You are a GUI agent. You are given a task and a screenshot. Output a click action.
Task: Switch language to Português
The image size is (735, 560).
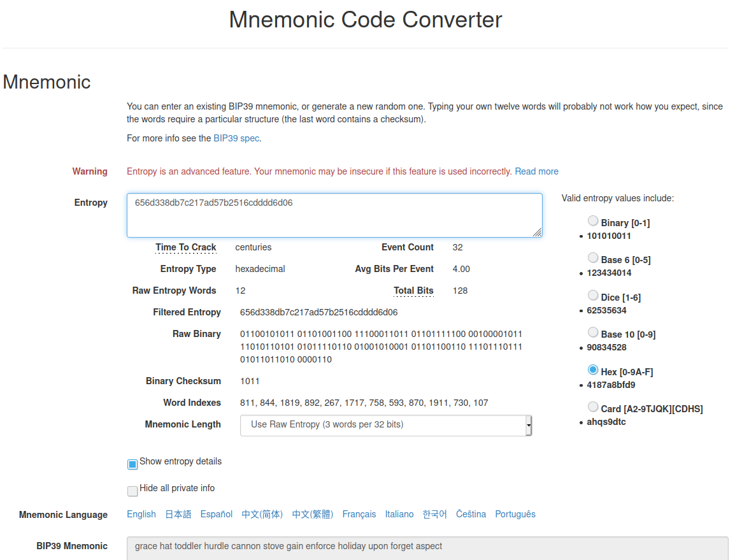coord(515,514)
